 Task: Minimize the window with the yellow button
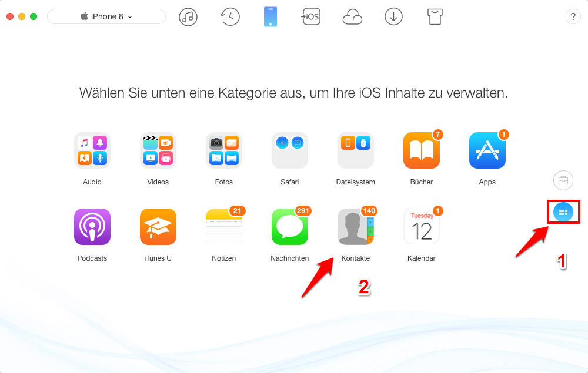coord(22,16)
